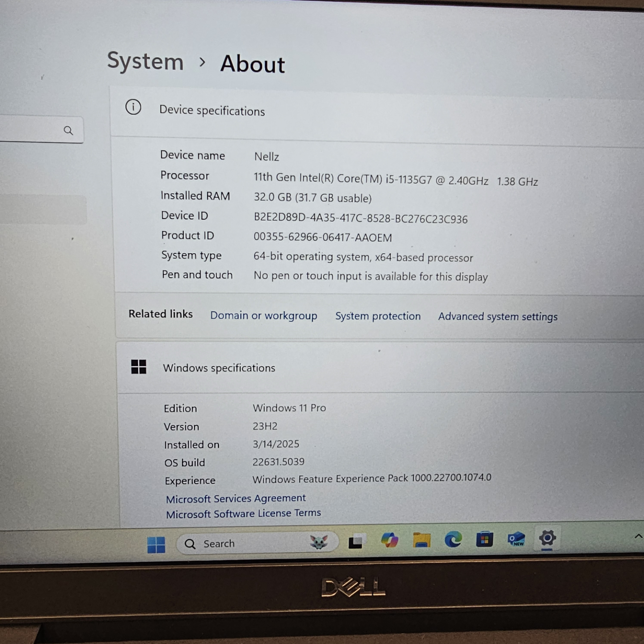Collapse the Windows specifications section header
Screen dimensions: 644x644
tap(380, 368)
